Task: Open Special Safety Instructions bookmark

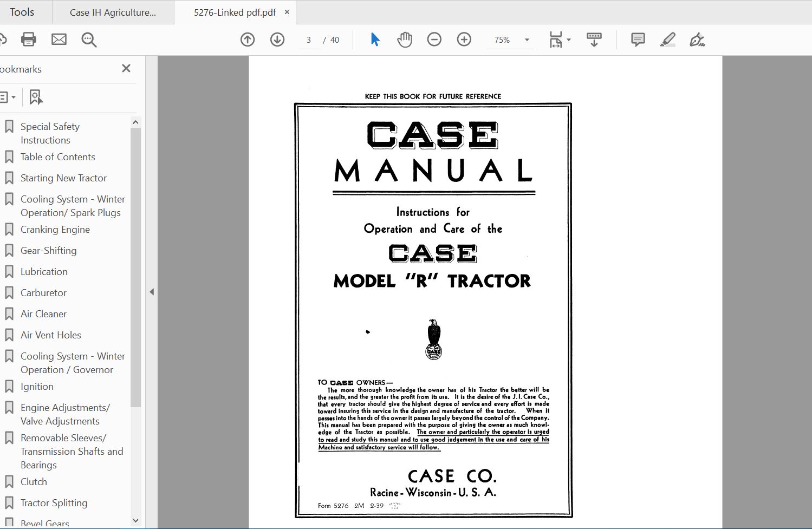Action: pos(50,133)
